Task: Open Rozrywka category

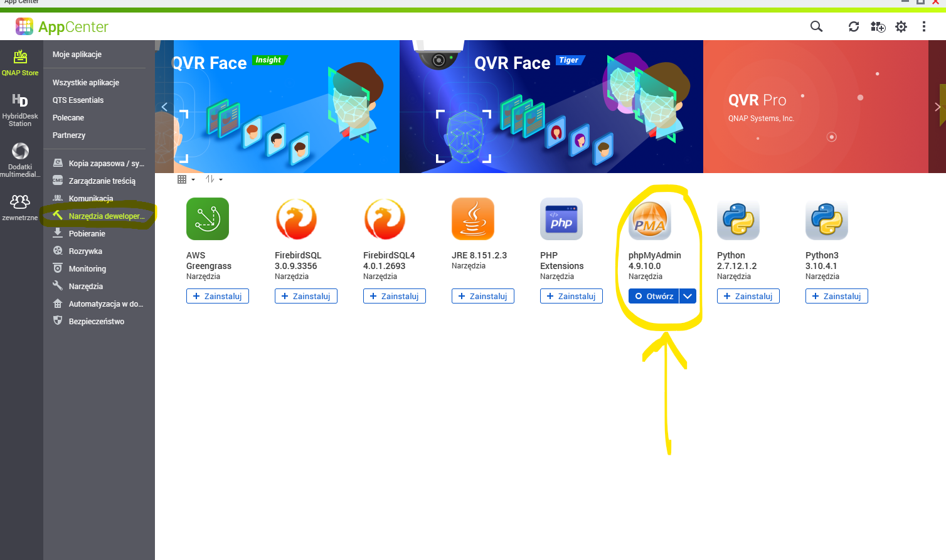Action: point(99,251)
